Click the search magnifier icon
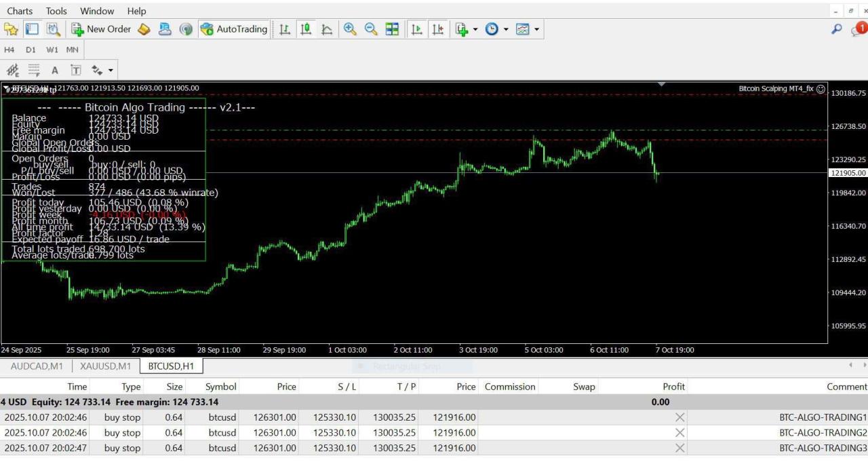Viewport: 868px width, 462px height. 837,29
